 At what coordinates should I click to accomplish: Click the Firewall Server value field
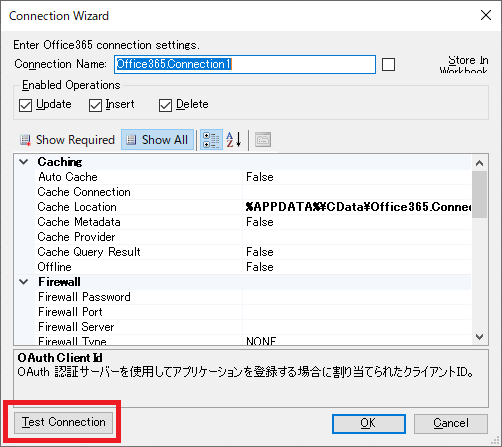coord(357,327)
